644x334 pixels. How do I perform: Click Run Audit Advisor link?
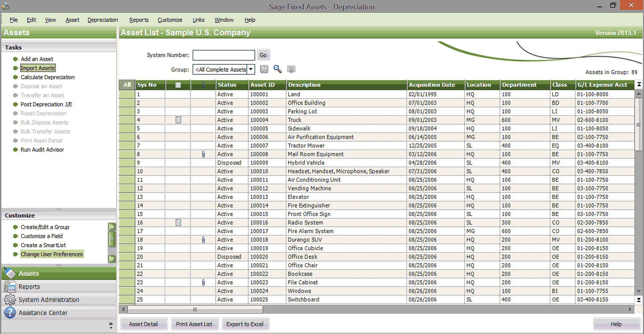click(42, 150)
